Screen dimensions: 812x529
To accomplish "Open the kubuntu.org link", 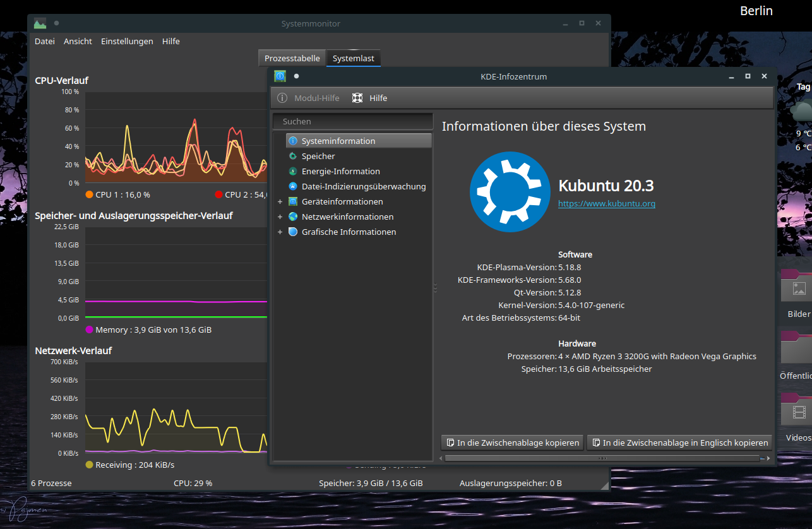I will pyautogui.click(x=606, y=203).
